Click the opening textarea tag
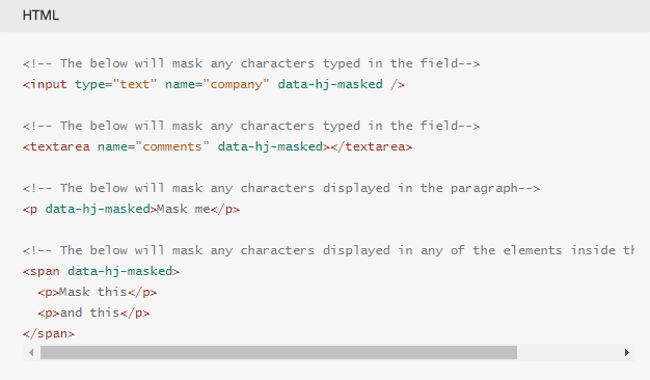The height and width of the screenshot is (380, 650). point(56,147)
